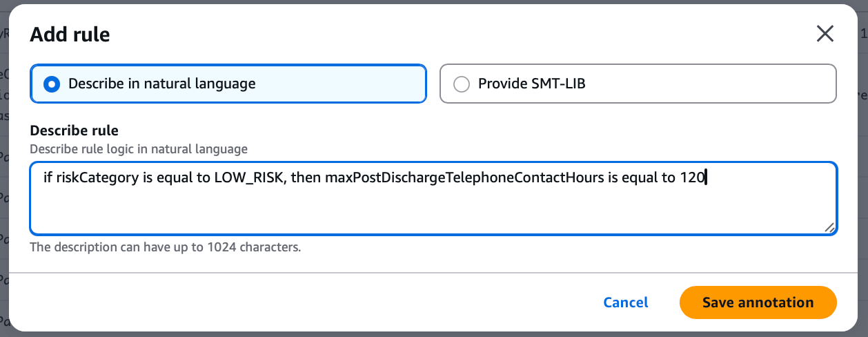
Task: Click the Describe rule field label
Action: (x=74, y=131)
